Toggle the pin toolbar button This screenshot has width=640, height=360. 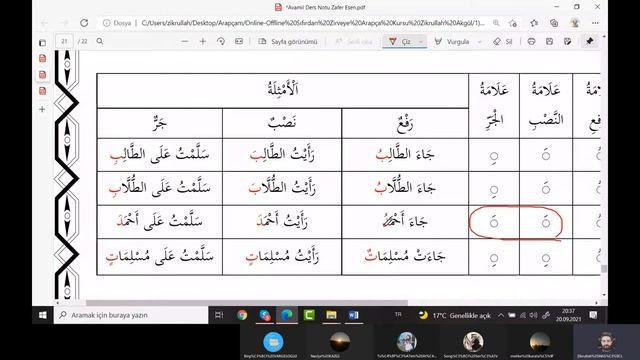pos(590,42)
